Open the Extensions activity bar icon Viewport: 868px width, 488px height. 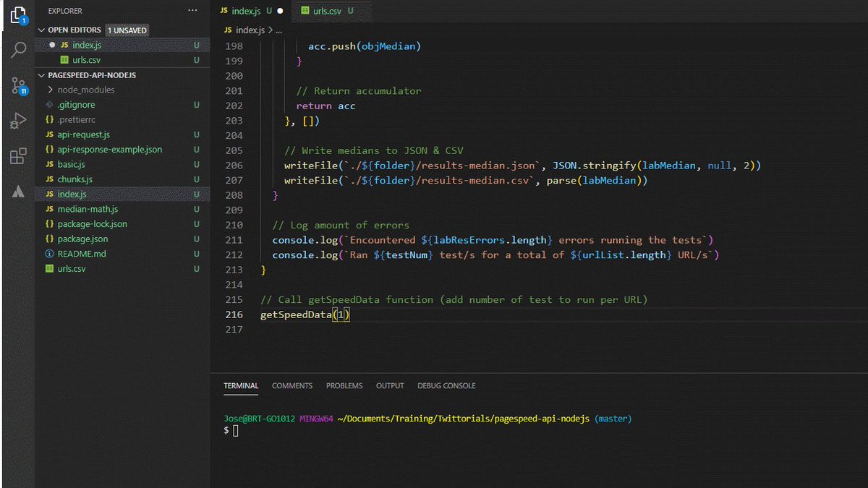[x=18, y=156]
